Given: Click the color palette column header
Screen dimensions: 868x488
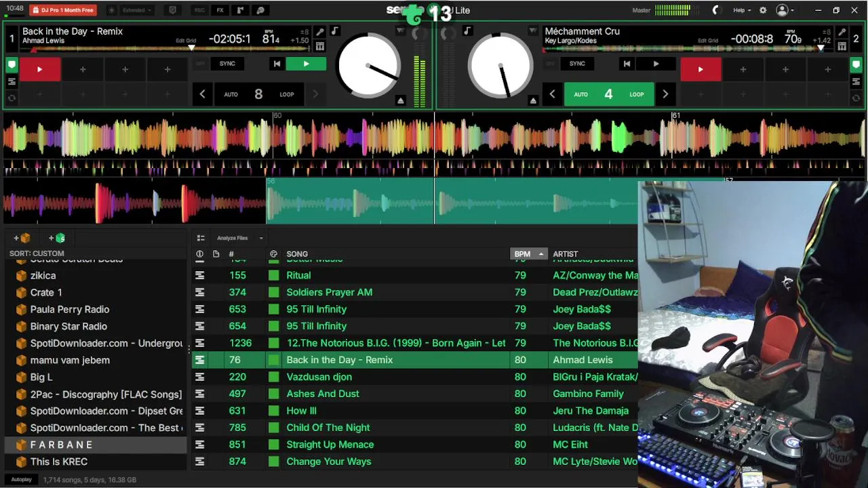Looking at the screenshot, I should (x=273, y=254).
